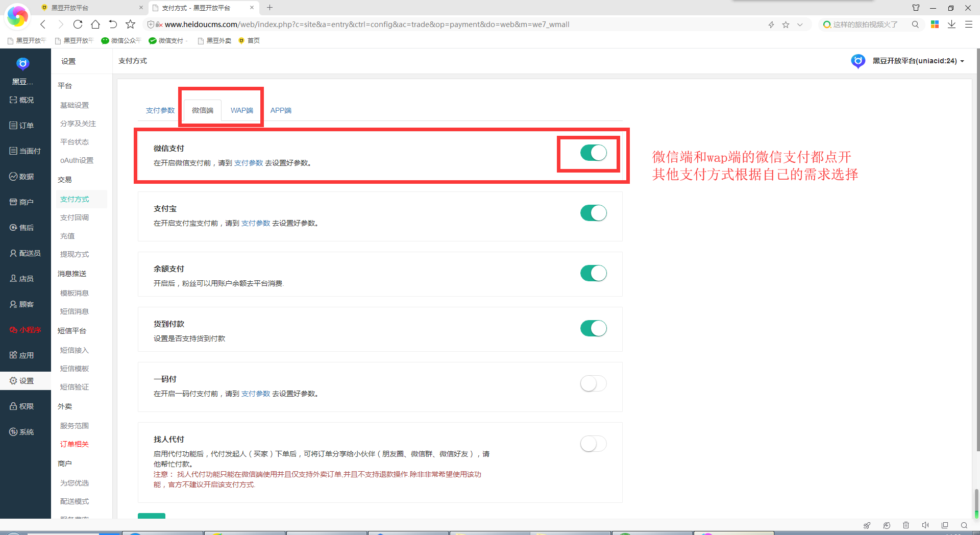Open 数据 statistics in sidebar
980x535 pixels.
click(x=22, y=177)
